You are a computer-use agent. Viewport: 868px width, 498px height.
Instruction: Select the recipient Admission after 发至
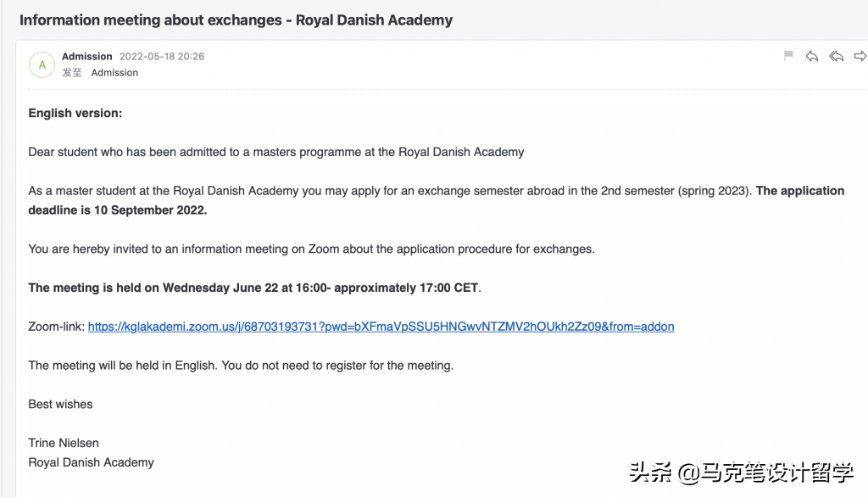click(x=114, y=73)
